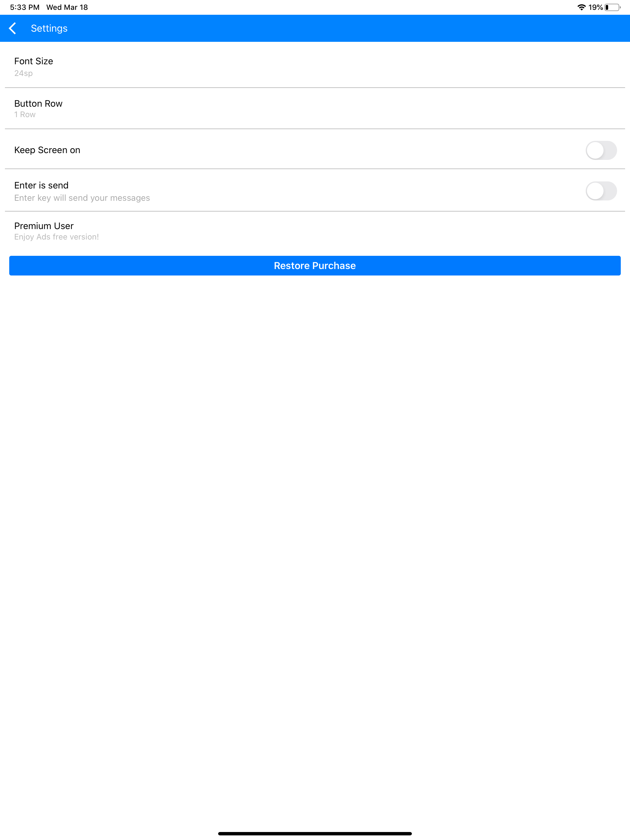Enable the Keep Screen on toggle
The image size is (630, 840).
click(x=601, y=150)
